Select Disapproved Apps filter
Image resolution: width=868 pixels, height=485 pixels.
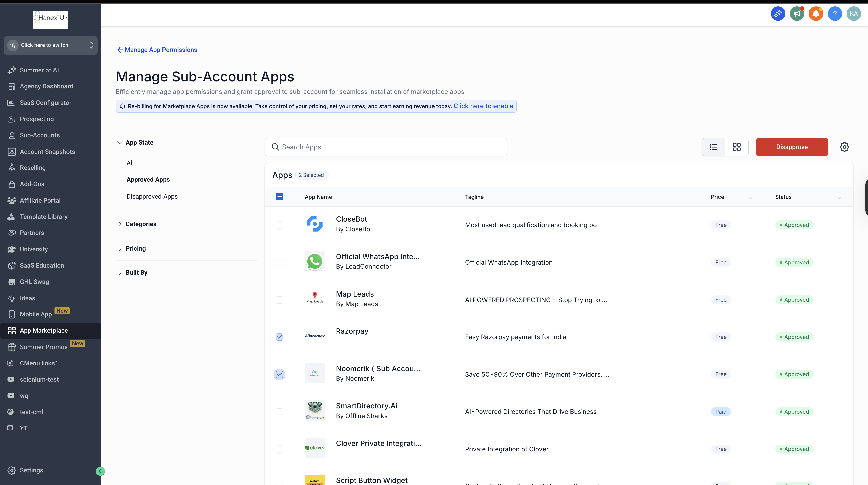pos(152,197)
